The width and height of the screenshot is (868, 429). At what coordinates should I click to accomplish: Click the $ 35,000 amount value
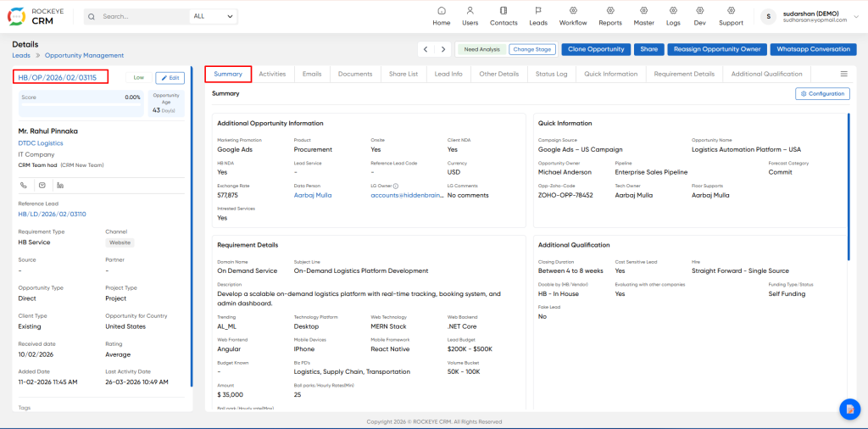[x=231, y=395]
